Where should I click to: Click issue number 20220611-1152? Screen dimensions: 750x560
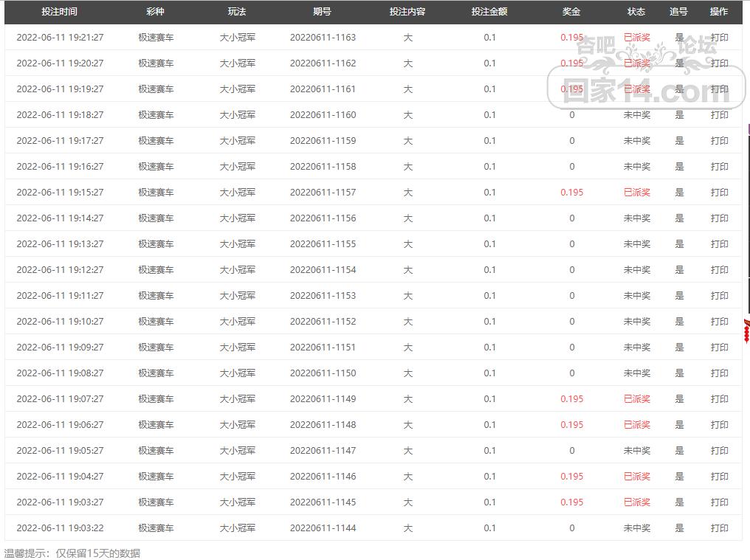[323, 322]
